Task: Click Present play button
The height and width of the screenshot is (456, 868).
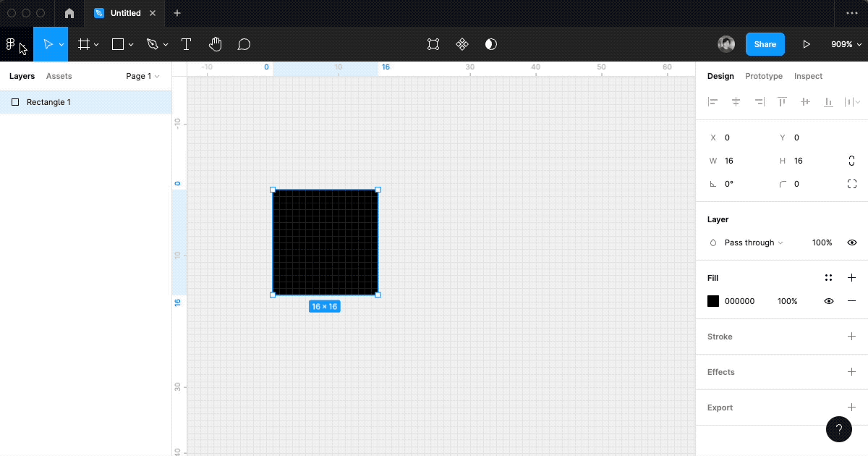Action: point(807,44)
